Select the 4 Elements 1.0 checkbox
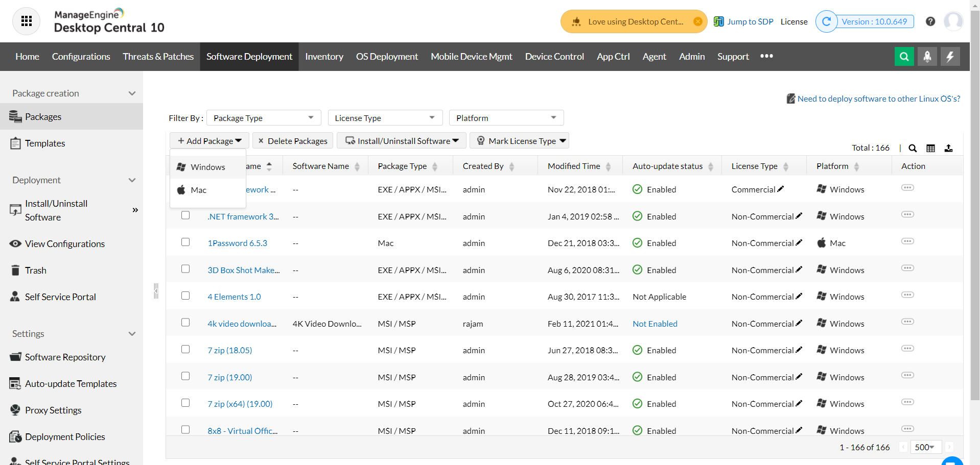 click(185, 296)
